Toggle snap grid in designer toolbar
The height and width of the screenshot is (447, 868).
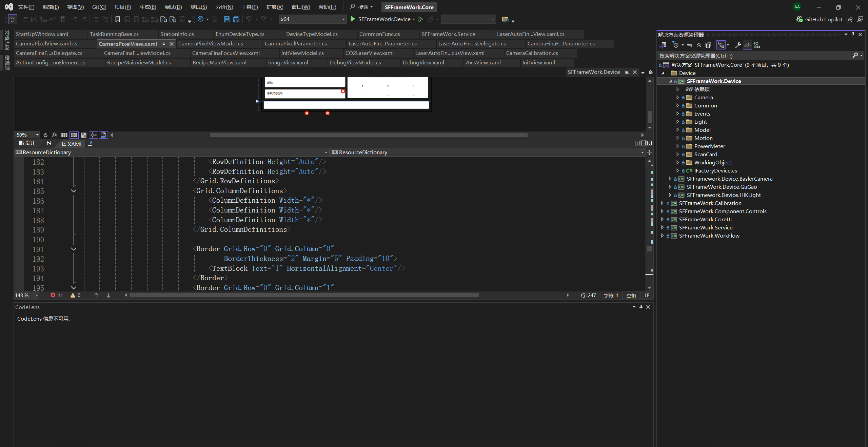pyautogui.click(x=74, y=135)
